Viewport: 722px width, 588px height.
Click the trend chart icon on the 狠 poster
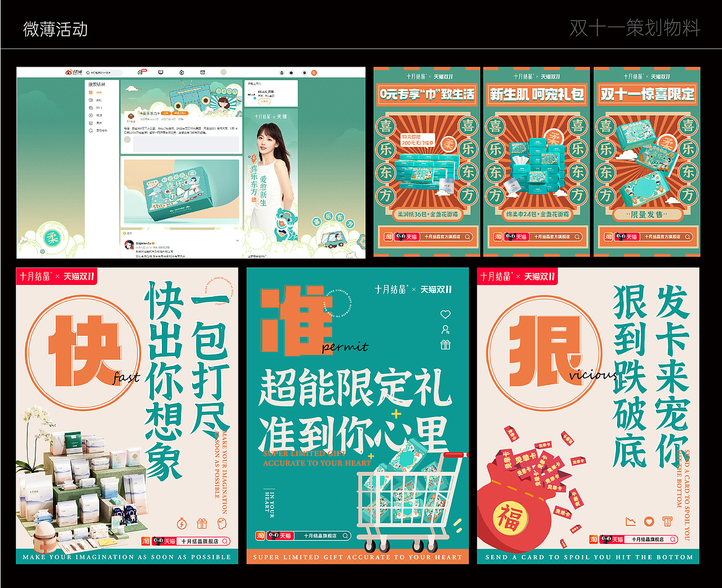[x=631, y=521]
